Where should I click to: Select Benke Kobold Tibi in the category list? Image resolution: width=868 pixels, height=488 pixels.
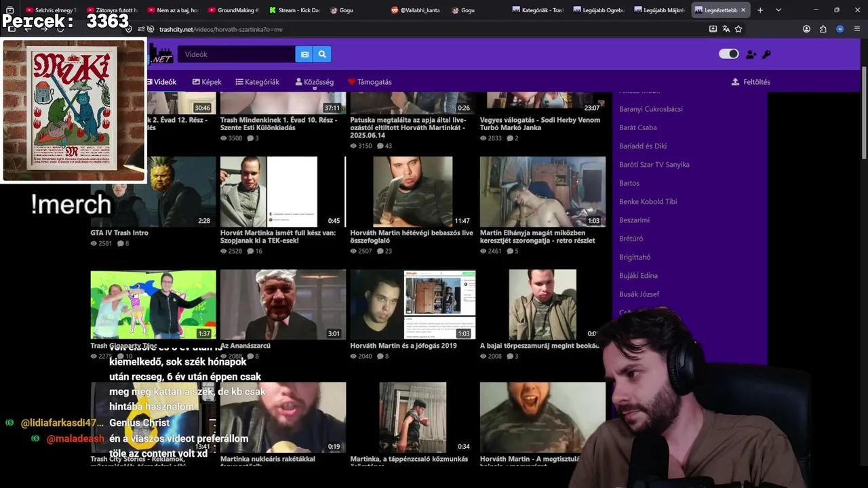pyautogui.click(x=648, y=201)
